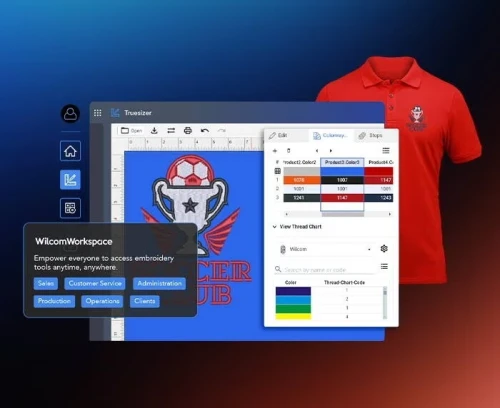Select the dark blue thread color swatch
Image resolution: width=500 pixels, height=408 pixels.
coord(293,291)
